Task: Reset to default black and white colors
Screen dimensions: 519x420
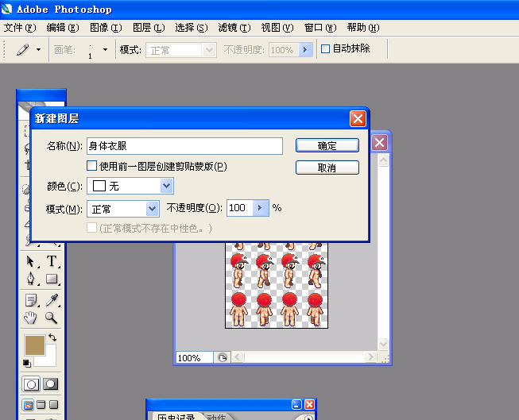Action: [x=27, y=363]
